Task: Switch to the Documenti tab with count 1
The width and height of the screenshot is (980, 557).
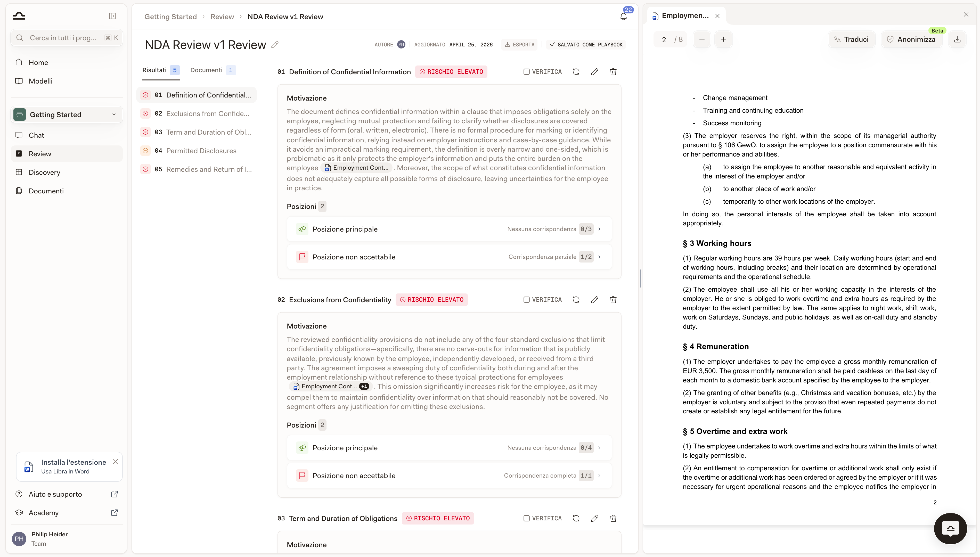Action: coord(213,70)
